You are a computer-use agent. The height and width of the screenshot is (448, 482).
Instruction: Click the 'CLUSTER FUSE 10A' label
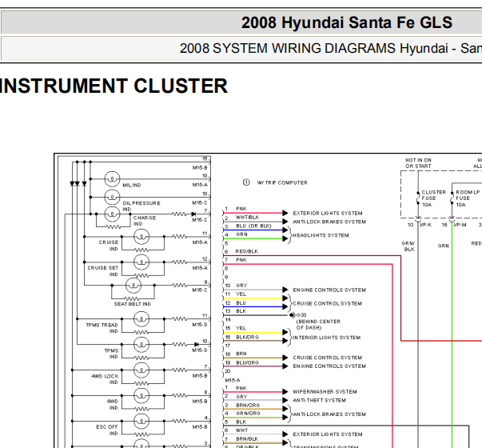point(433,198)
